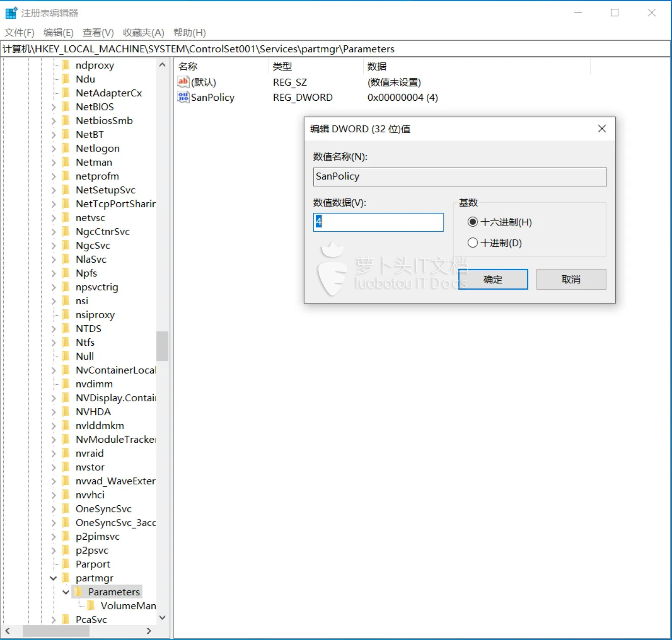Click the tree vertical scrollbar thumb
The height and width of the screenshot is (640, 672).
(162, 346)
